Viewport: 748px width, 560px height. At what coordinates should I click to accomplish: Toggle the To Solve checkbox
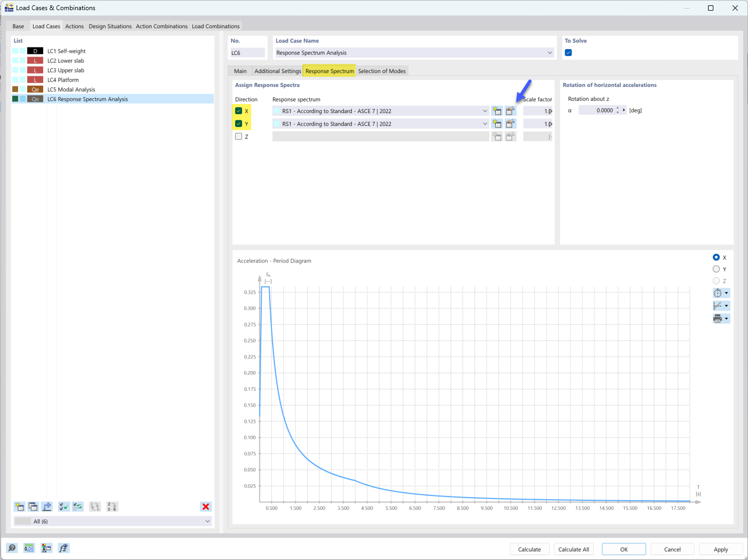568,53
